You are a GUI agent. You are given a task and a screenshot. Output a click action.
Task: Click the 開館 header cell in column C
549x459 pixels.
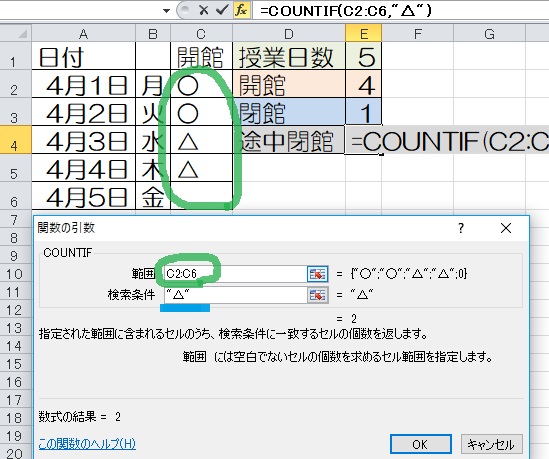[201, 56]
